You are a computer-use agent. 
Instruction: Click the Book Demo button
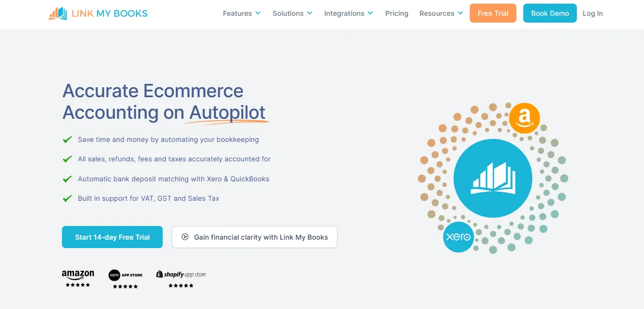(550, 13)
